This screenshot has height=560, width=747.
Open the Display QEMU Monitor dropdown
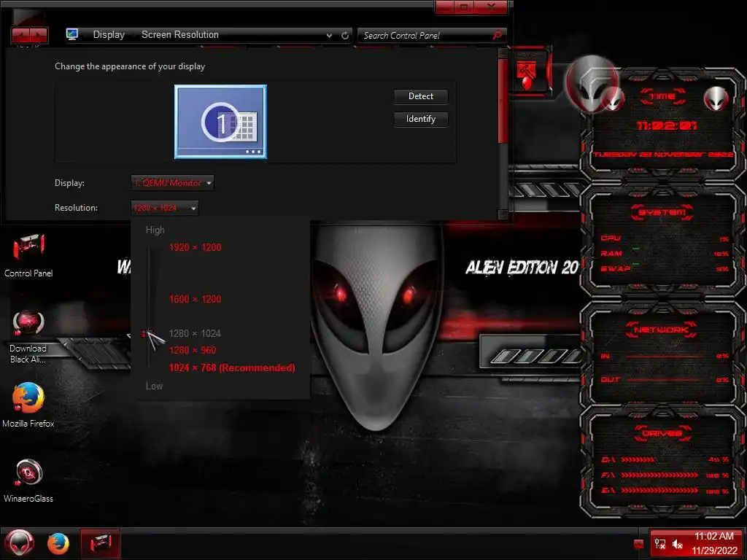coord(172,183)
